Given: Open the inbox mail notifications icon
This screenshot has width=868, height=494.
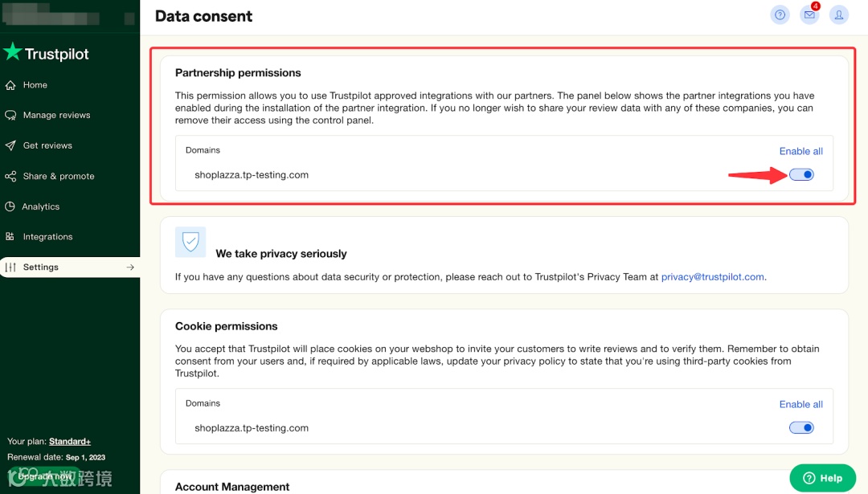Looking at the screenshot, I should [x=809, y=14].
